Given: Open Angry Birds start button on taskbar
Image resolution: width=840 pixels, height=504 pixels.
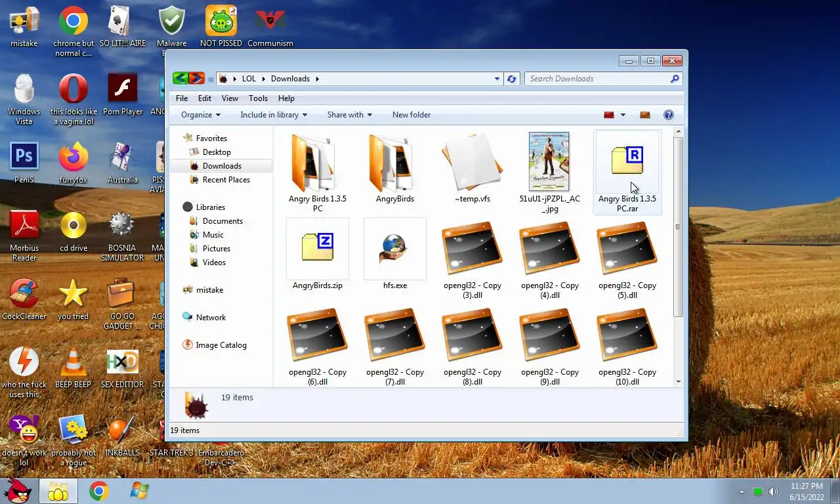Looking at the screenshot, I should coord(17,491).
